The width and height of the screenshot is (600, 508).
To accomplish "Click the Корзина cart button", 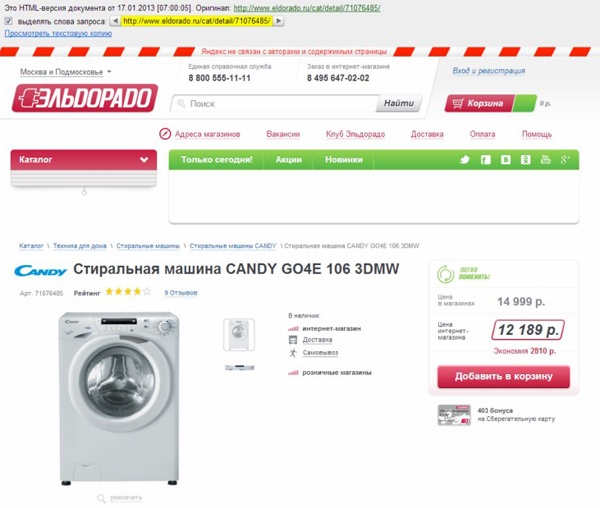I will point(480,103).
